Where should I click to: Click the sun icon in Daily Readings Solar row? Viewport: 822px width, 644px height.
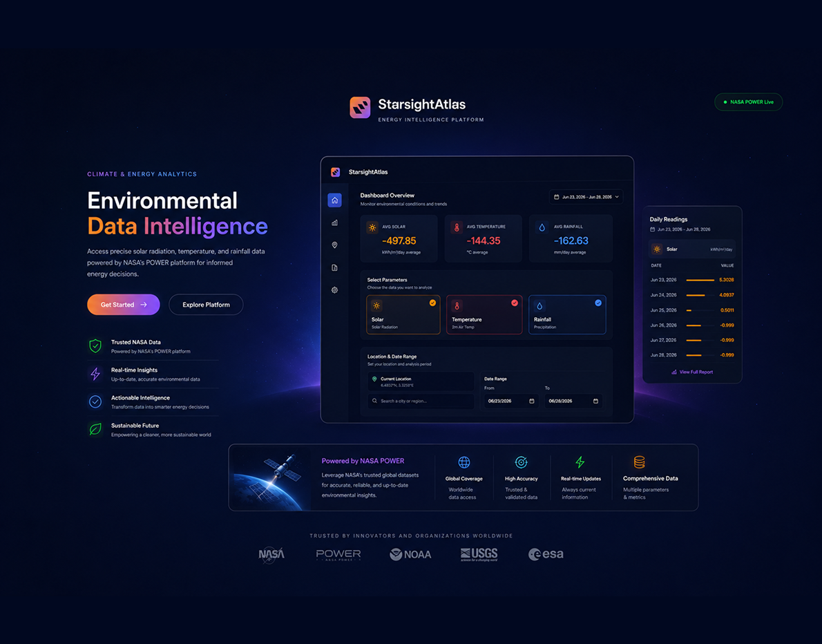pyautogui.click(x=657, y=249)
